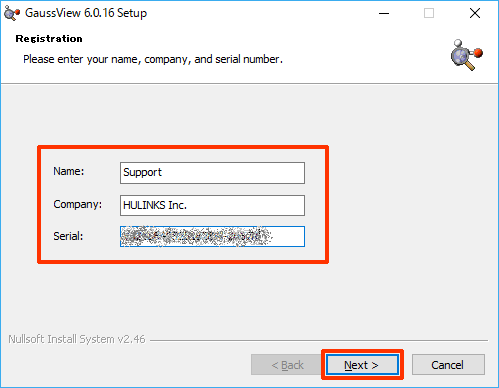
Task: Click the Company: label
Action: coord(77,204)
